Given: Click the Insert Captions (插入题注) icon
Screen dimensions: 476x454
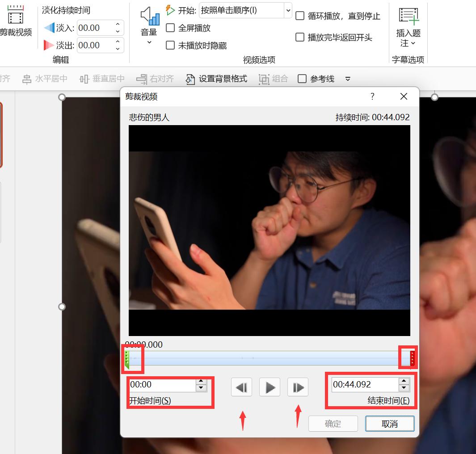Looking at the screenshot, I should point(409,16).
